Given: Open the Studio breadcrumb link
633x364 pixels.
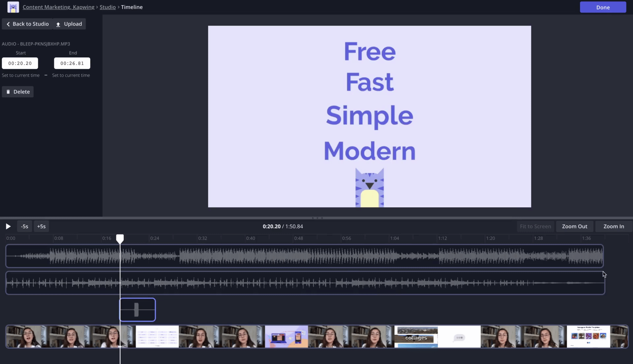Looking at the screenshot, I should click(107, 7).
